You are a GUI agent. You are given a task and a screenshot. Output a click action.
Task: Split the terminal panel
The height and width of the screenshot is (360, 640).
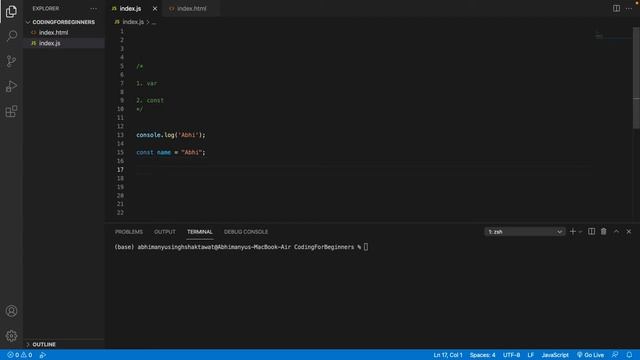coord(591,231)
